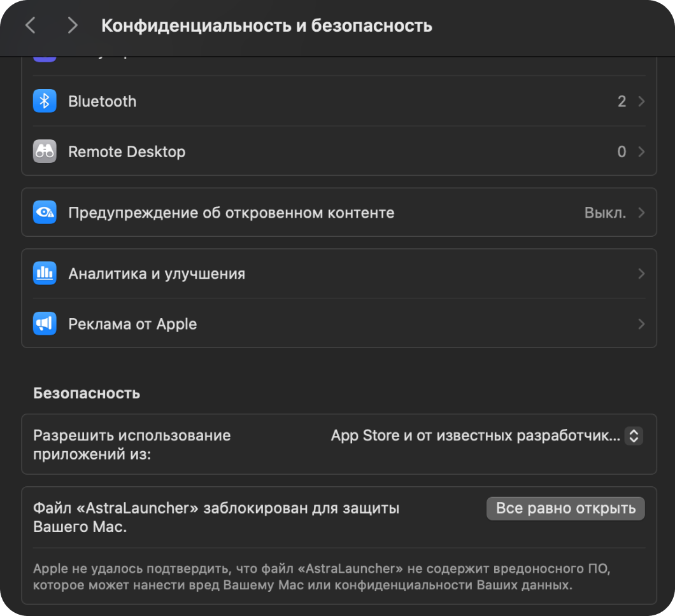This screenshot has width=675, height=616.
Task: Open Аналитика и улучшения
Action: (x=339, y=273)
